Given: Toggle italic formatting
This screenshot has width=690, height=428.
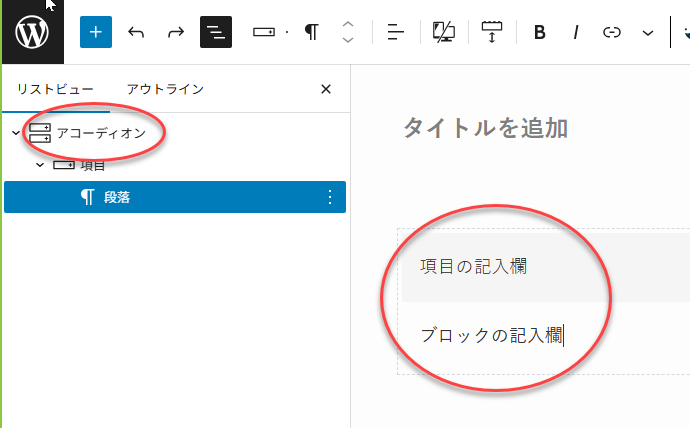Looking at the screenshot, I should (576, 32).
